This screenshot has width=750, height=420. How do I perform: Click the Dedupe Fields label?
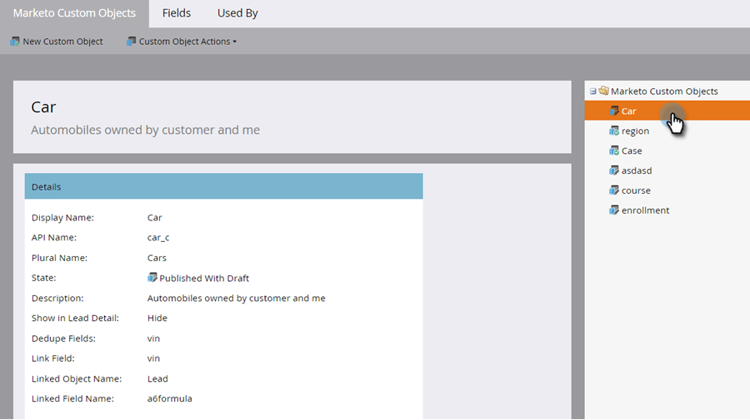[x=64, y=338]
